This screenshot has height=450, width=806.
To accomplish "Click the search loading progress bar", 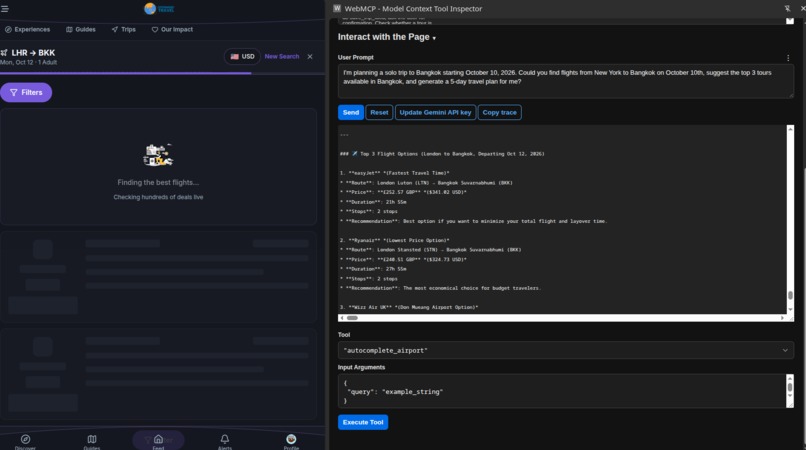I will tap(162, 74).
